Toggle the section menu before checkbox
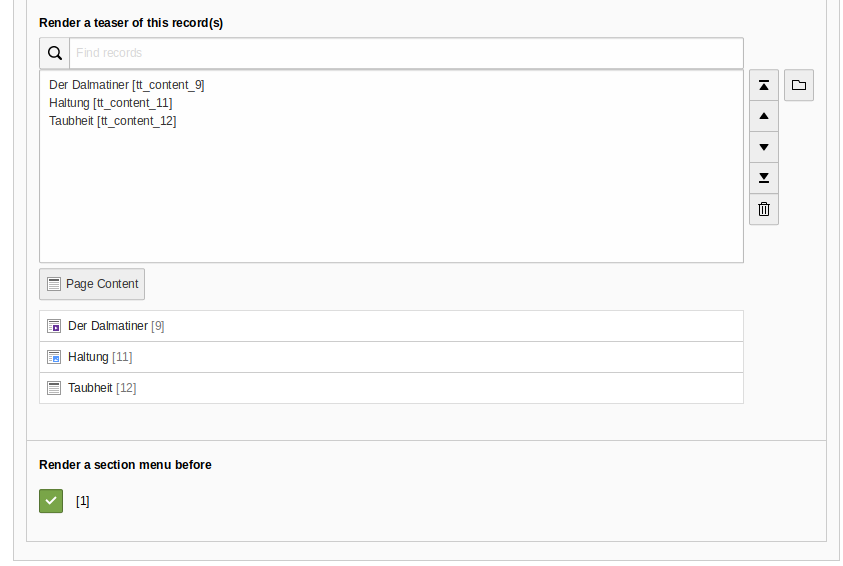This screenshot has height=566, width=843. 51,501
